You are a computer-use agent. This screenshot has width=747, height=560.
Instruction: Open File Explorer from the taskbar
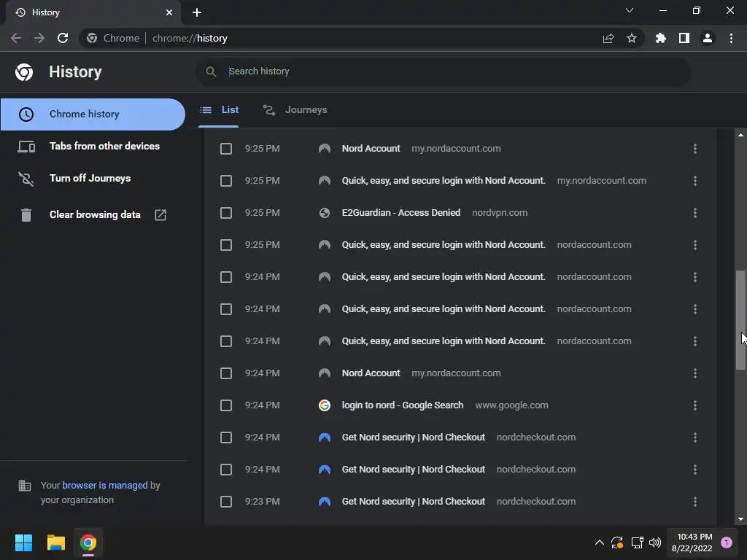click(x=55, y=542)
